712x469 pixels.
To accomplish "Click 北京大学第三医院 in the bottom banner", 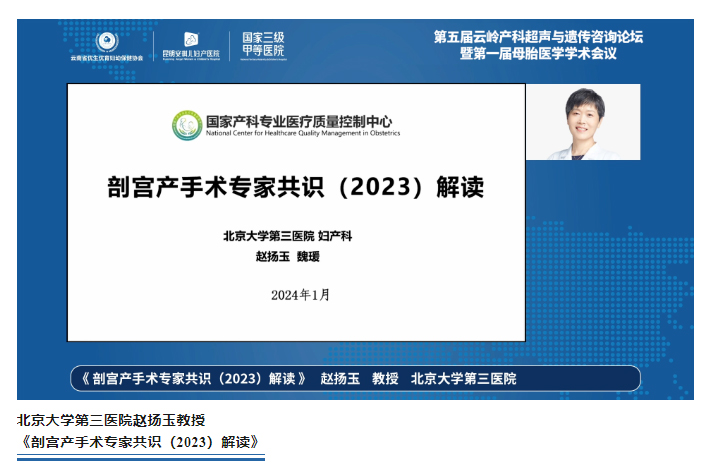I will pyautogui.click(x=464, y=379).
